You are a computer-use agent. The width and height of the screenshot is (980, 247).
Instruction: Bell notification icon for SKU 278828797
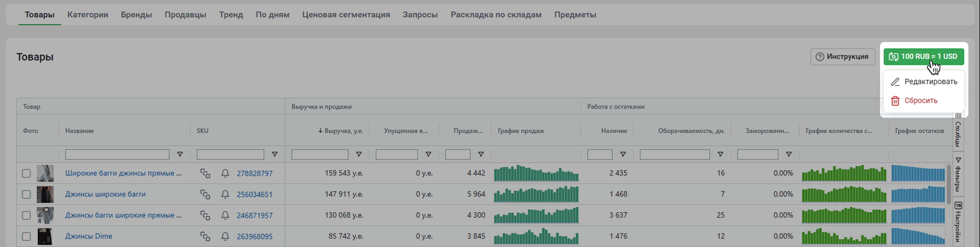[225, 173]
